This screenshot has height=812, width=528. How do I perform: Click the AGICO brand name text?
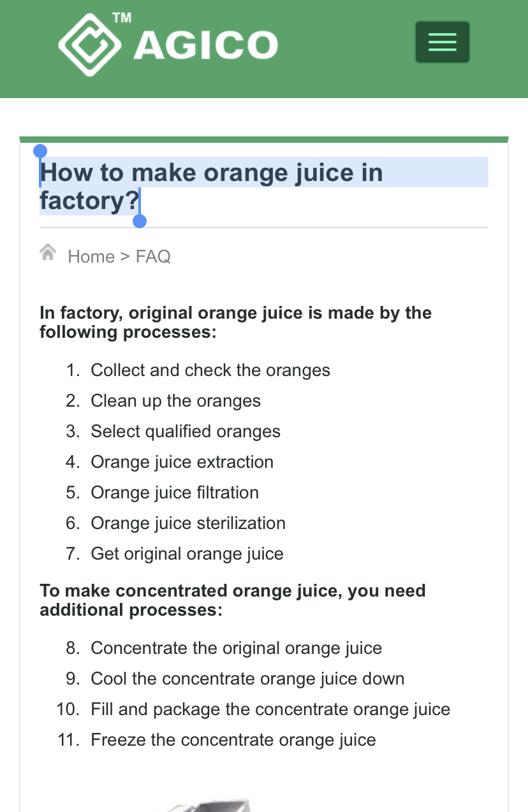(205, 45)
